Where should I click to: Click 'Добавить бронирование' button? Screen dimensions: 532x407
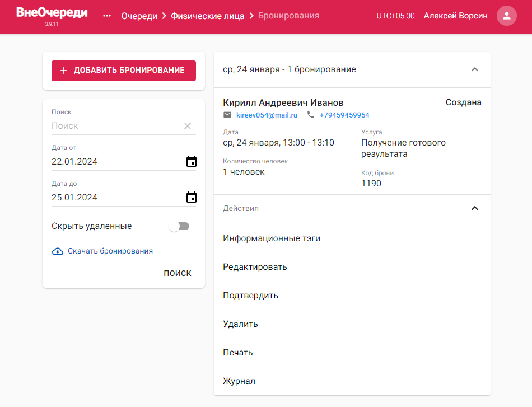[124, 71]
